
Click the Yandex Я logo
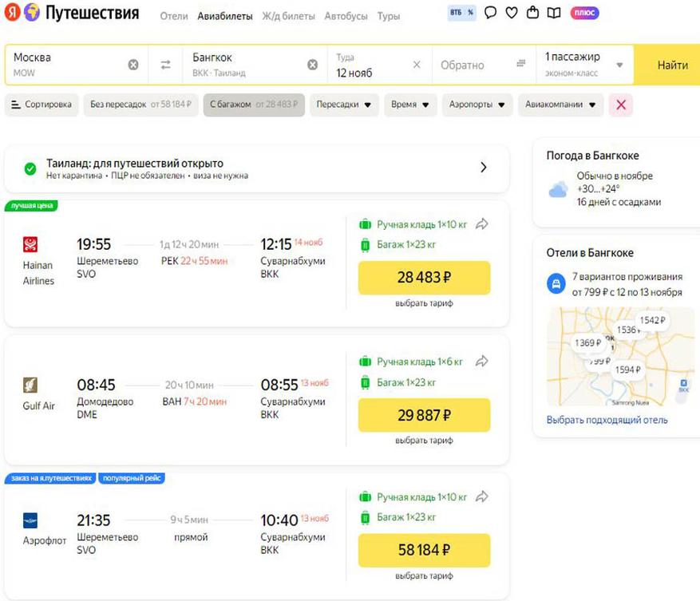[12, 12]
